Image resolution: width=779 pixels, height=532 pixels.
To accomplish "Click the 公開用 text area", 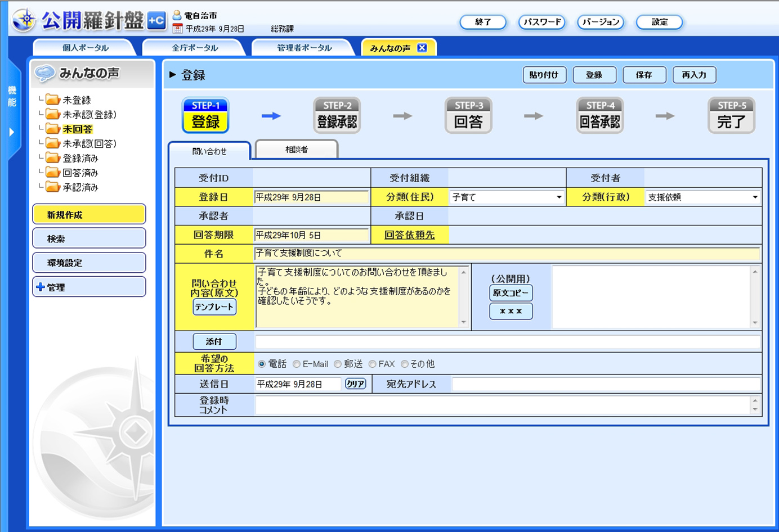I will coord(651,297).
